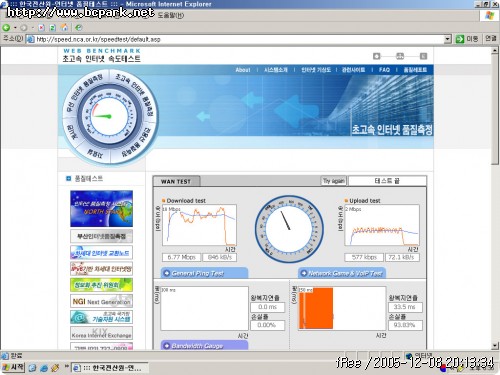This screenshot has width=500, height=375.
Task: Click the 72.1 kB/s upload value
Action: click(402, 257)
